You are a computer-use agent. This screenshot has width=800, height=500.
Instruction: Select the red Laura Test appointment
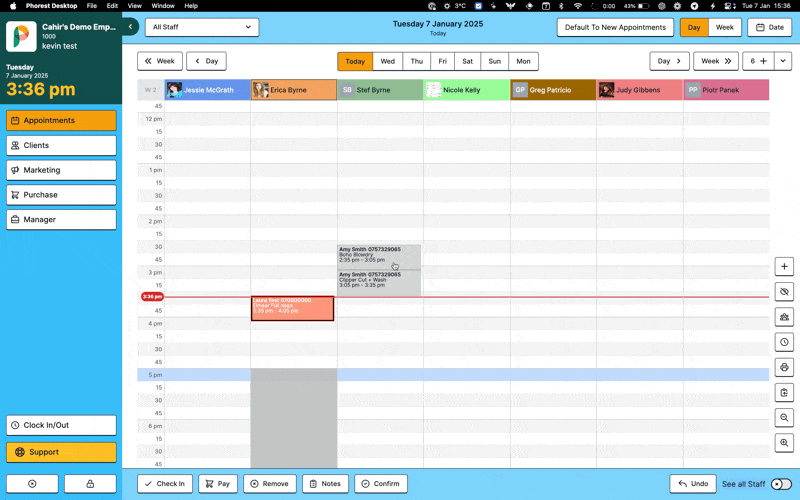(x=292, y=309)
